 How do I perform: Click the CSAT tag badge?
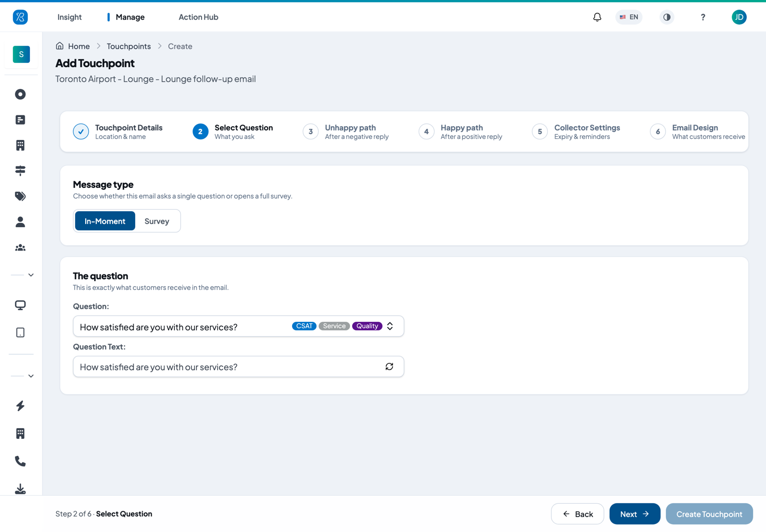(x=304, y=326)
